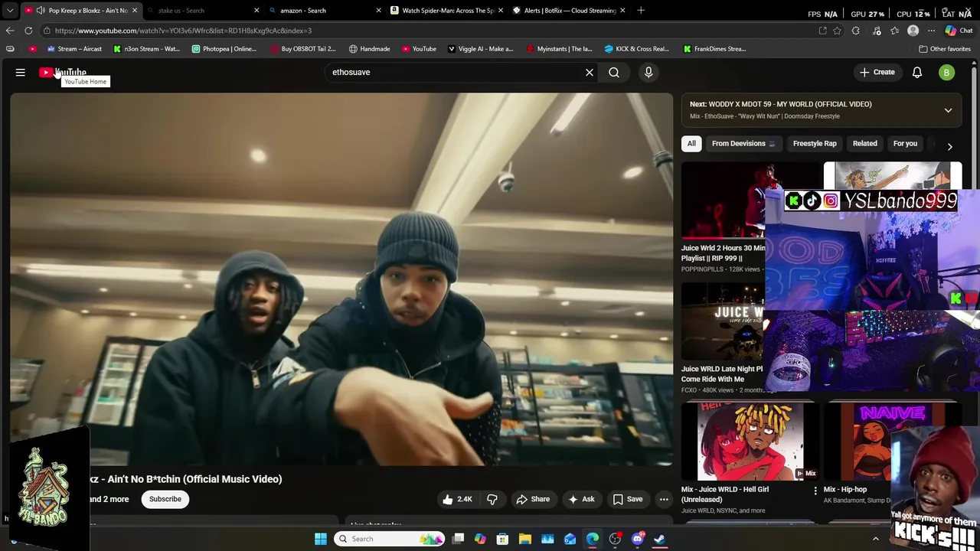Viewport: 980px width, 551px height.
Task: Show more filter chips with right arrow
Action: coord(949,146)
